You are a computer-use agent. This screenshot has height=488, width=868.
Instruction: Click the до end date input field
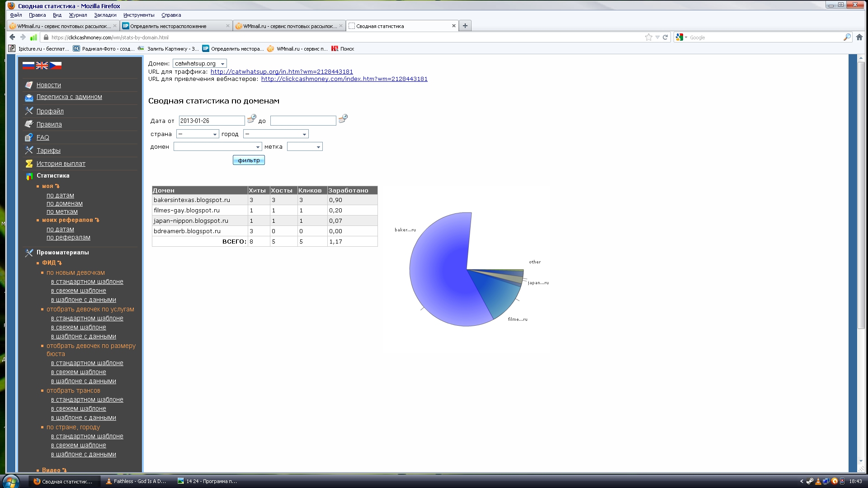coord(303,121)
